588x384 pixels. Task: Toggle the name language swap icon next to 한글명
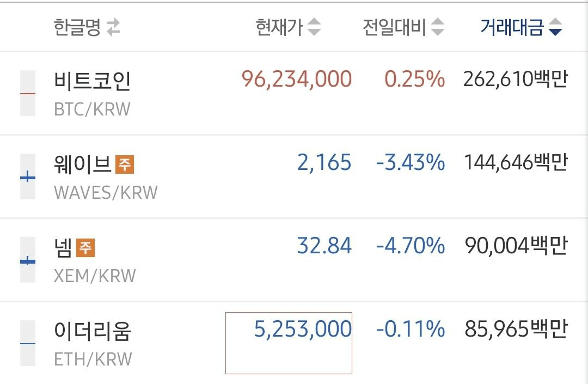113,27
